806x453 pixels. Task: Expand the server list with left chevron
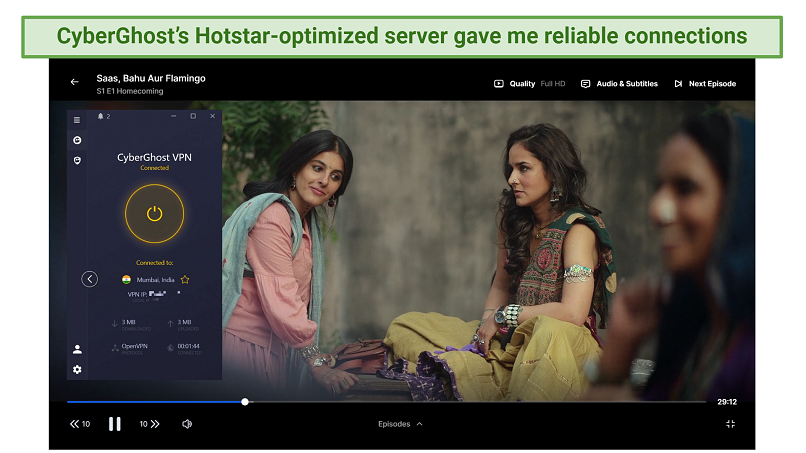[x=89, y=279]
